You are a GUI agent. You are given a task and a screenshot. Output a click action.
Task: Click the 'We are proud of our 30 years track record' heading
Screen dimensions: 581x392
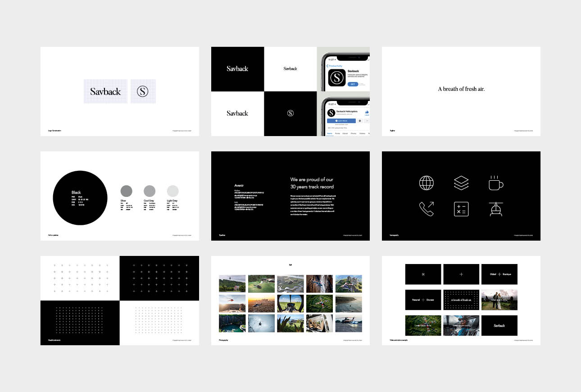coord(312,183)
